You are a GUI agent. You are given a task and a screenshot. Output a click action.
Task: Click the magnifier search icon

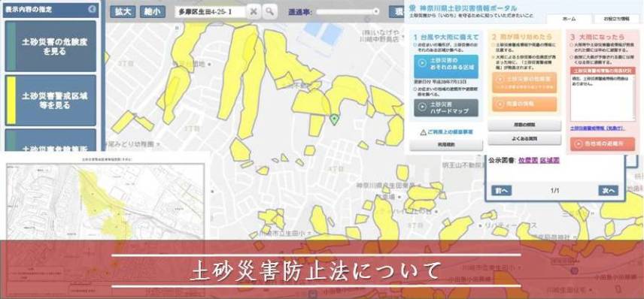pos(269,11)
